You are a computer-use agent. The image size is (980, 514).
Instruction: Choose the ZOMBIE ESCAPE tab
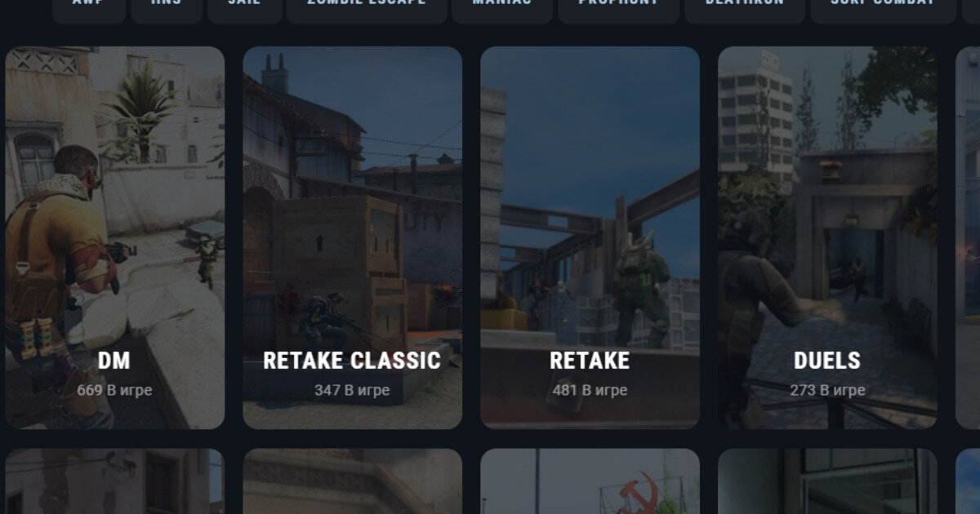point(367,10)
